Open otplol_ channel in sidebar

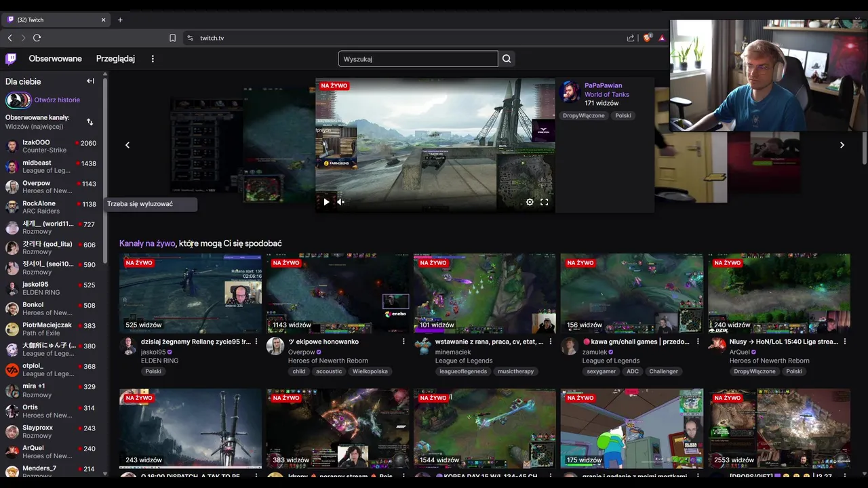53,369
